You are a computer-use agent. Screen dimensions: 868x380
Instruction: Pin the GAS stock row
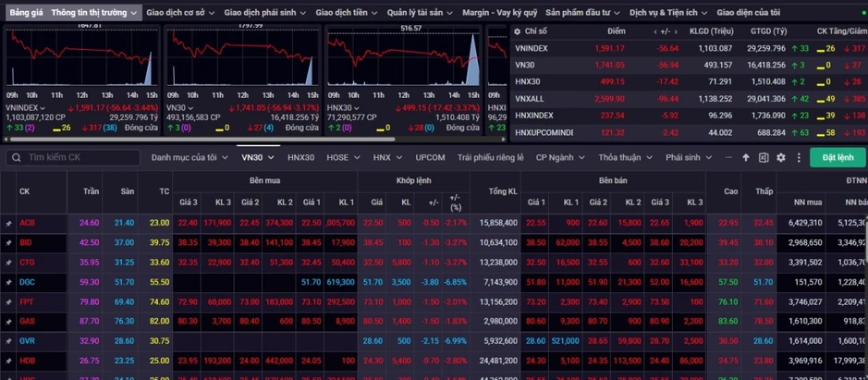8,321
